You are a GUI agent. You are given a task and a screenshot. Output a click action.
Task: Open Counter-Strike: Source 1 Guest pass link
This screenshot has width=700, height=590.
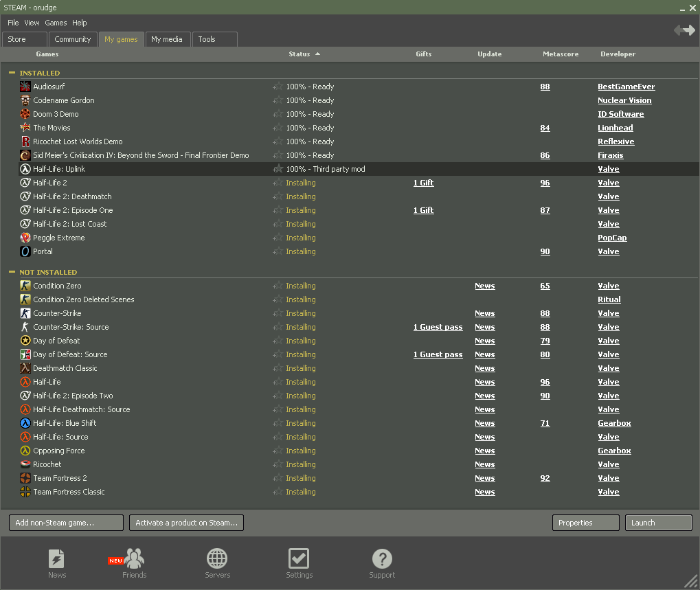click(438, 327)
